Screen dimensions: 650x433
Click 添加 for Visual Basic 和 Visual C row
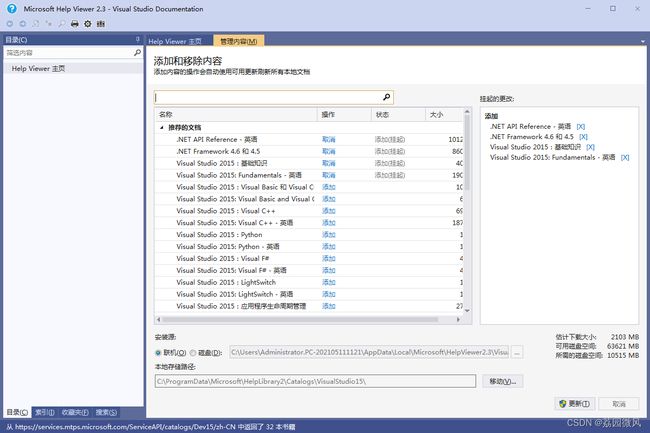coord(329,187)
